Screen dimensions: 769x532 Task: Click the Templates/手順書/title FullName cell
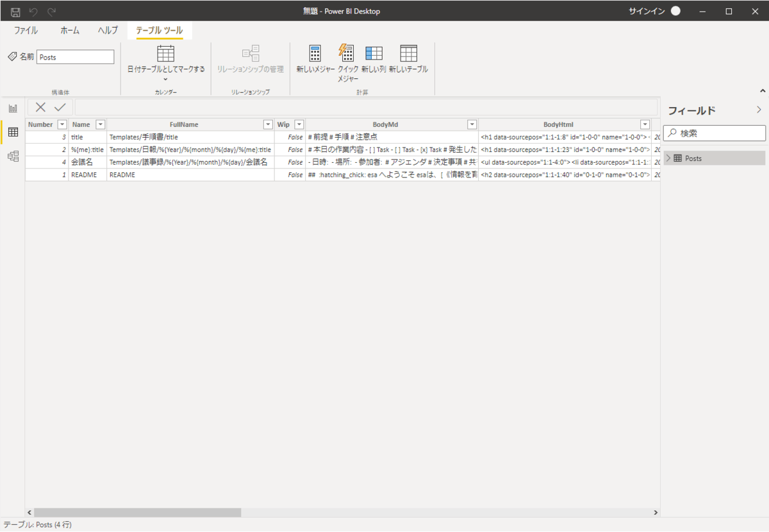click(x=190, y=137)
